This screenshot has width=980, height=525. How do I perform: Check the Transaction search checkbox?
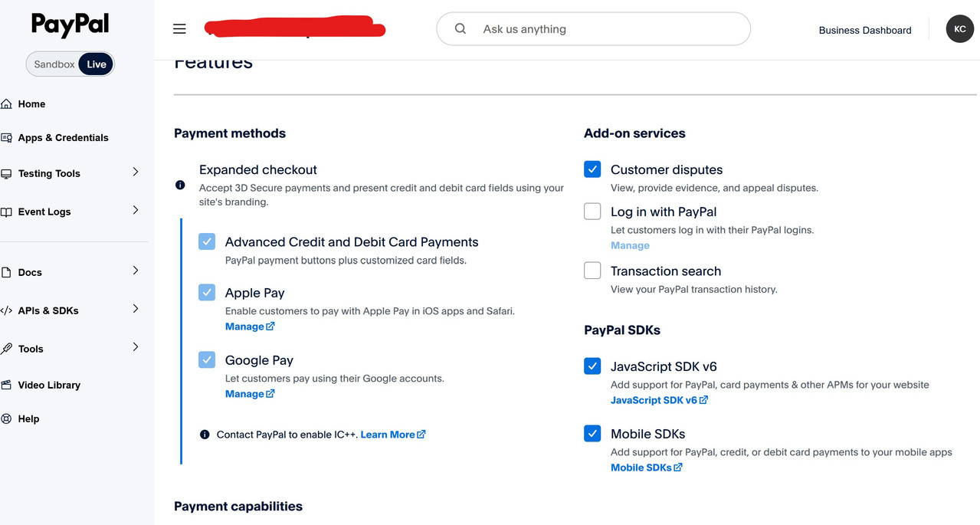pyautogui.click(x=592, y=271)
